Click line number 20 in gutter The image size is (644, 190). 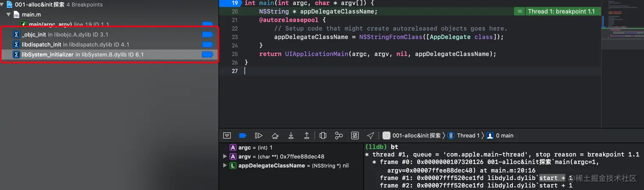tap(235, 12)
